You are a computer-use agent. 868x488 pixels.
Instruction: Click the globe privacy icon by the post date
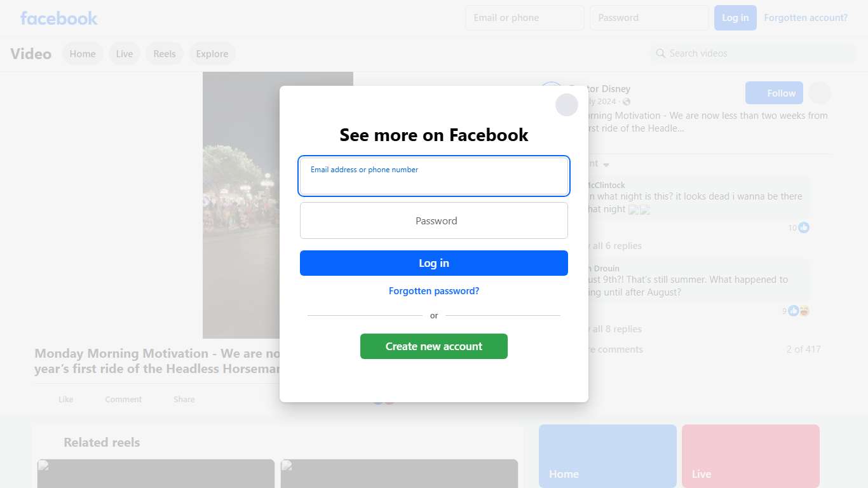pos(627,102)
